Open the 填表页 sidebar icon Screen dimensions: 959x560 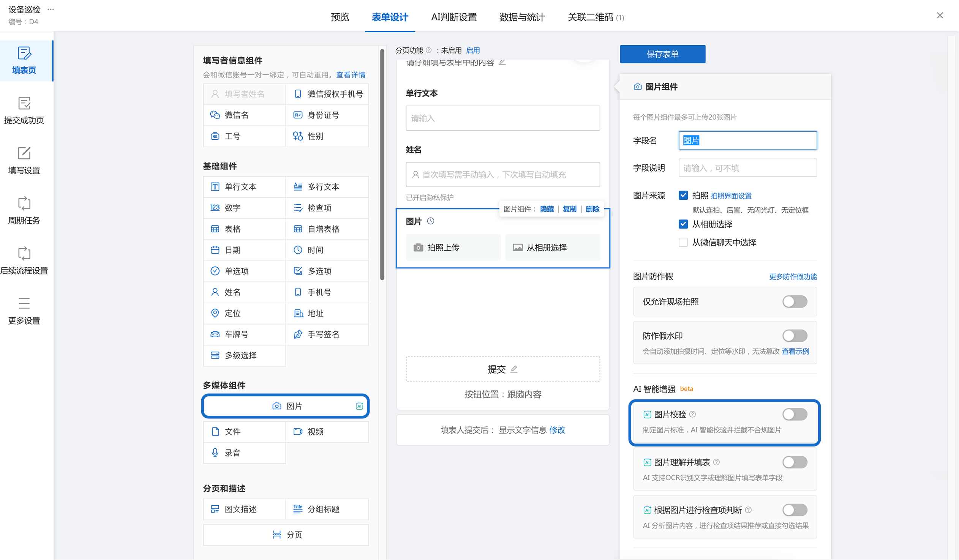[24, 53]
